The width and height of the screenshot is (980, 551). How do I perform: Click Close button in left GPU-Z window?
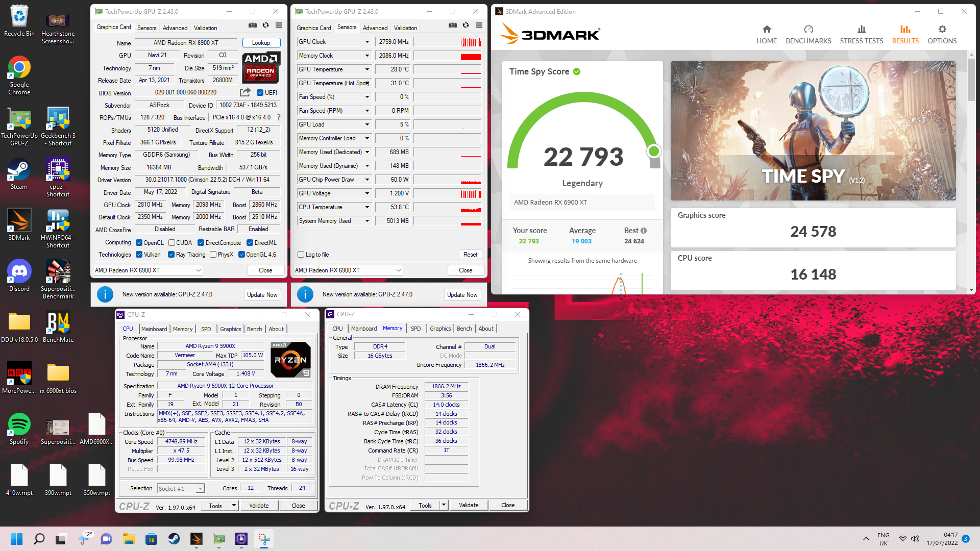coord(265,270)
